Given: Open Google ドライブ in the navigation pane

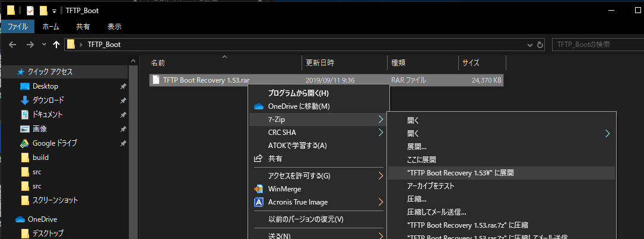Looking at the screenshot, I should click(x=55, y=143).
